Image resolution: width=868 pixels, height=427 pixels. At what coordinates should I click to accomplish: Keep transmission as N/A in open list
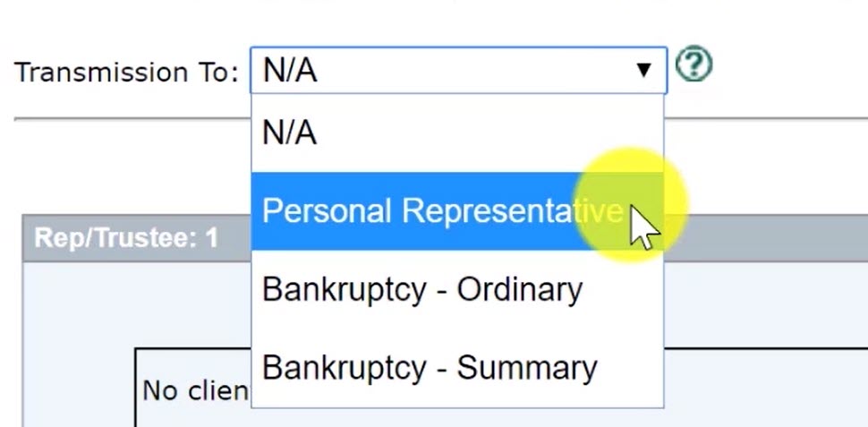(x=457, y=132)
